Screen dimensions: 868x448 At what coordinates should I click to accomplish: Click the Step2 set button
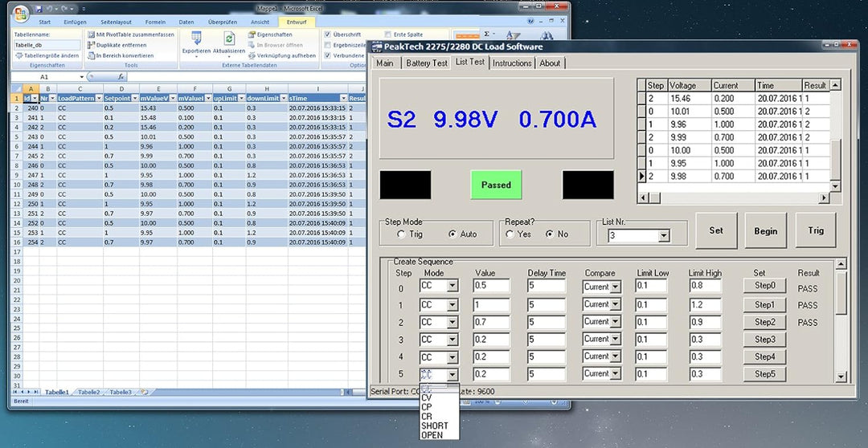pos(764,322)
